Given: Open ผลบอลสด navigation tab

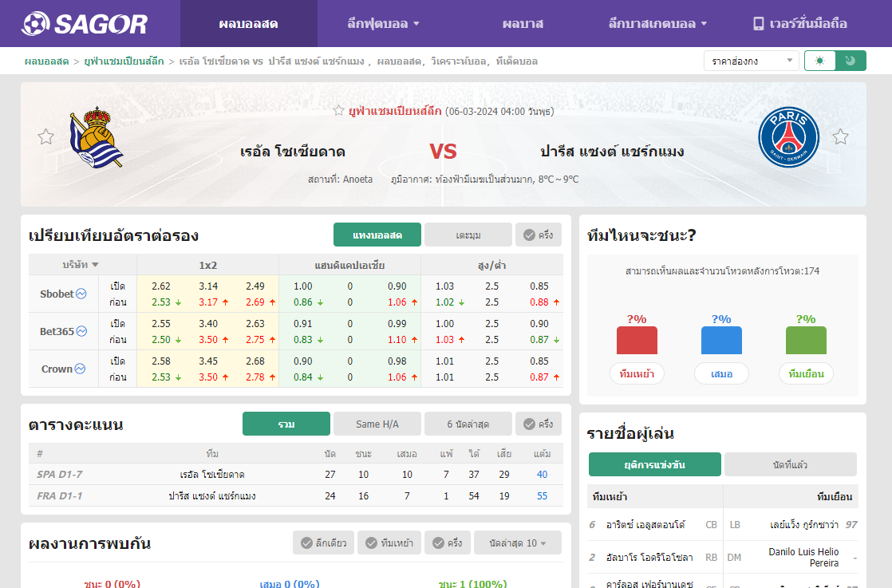Looking at the screenshot, I should (x=249, y=24).
